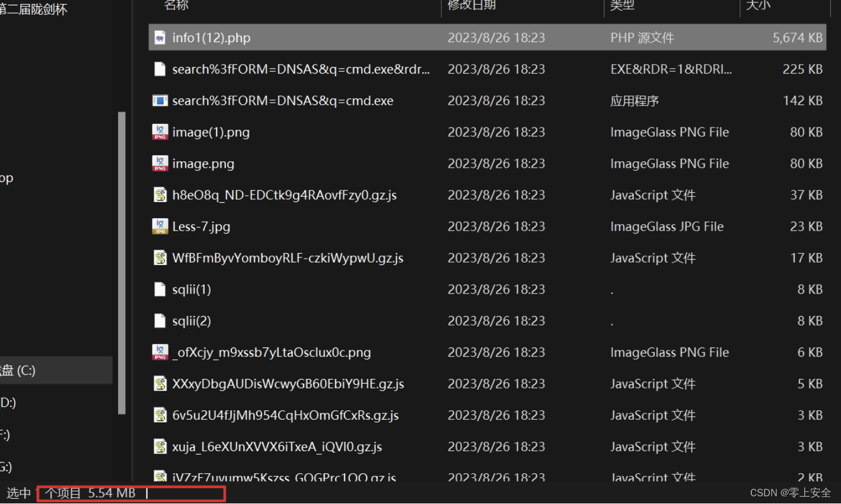
Task: Click the XXxyDbgAUDisWcwy JavaScript file icon
Action: [160, 383]
